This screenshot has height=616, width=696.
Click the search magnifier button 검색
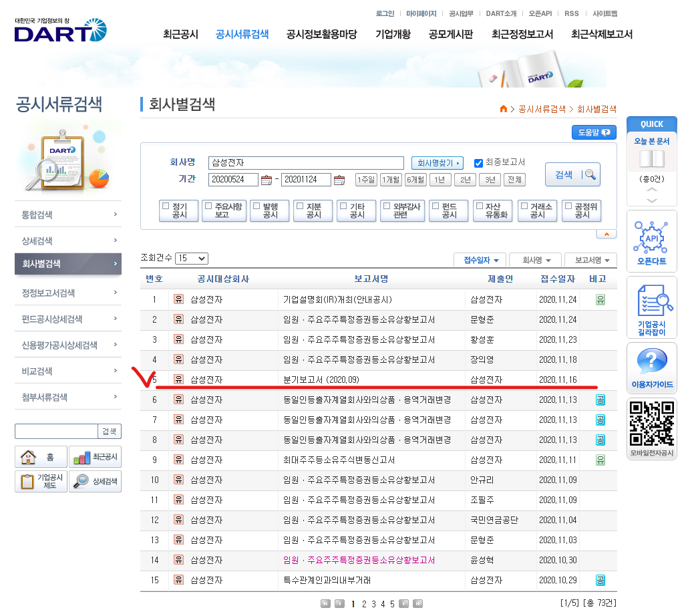[x=572, y=174]
